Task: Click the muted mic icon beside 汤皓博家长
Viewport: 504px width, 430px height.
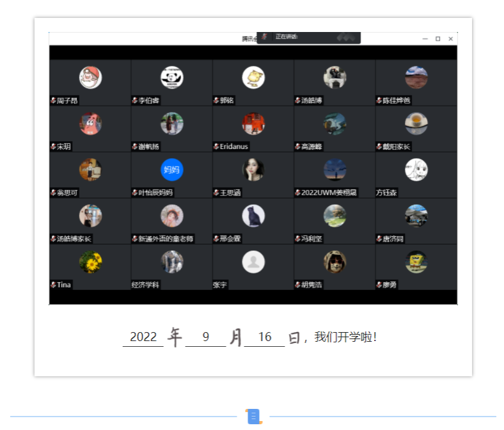Action: click(53, 239)
